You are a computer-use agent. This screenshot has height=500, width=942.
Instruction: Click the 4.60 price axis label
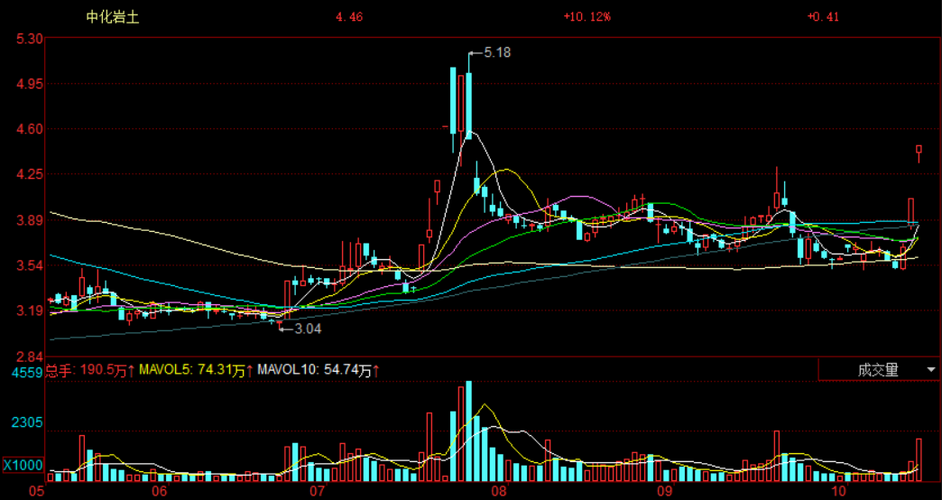28,129
